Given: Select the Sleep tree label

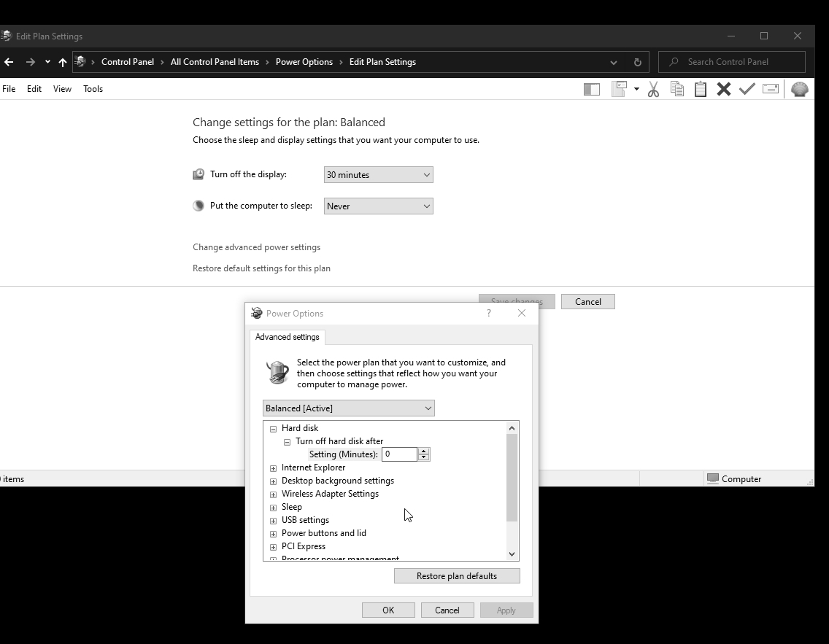Looking at the screenshot, I should tap(291, 507).
